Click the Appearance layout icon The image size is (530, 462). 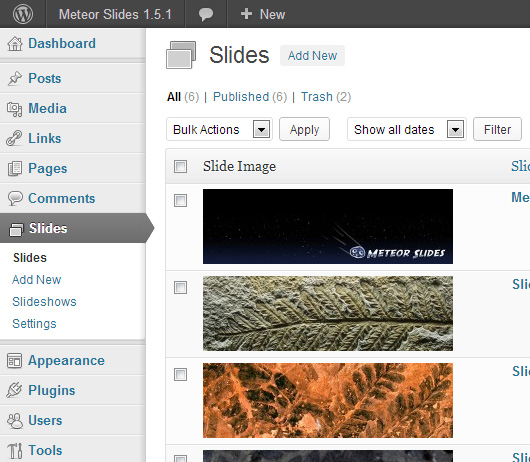pyautogui.click(x=15, y=361)
